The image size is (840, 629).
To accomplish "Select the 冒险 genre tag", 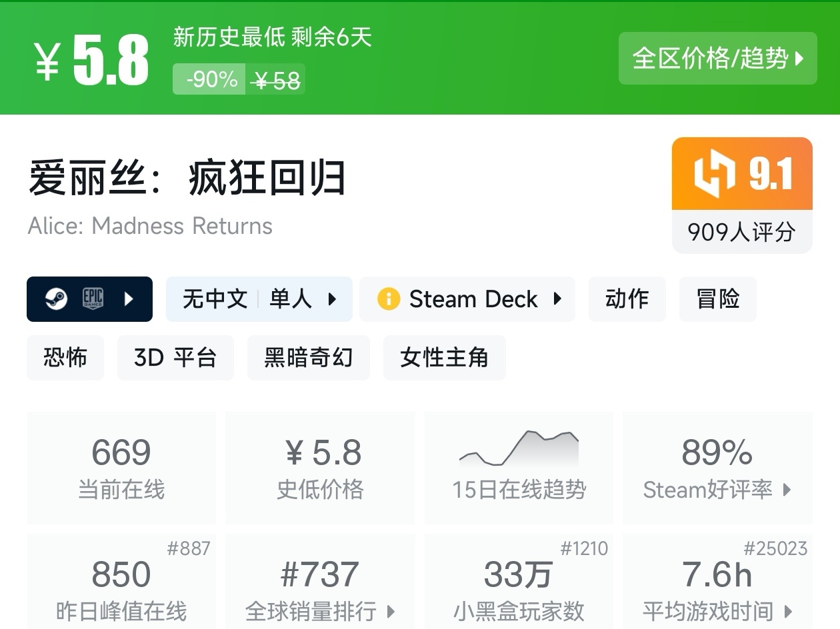I will click(717, 299).
